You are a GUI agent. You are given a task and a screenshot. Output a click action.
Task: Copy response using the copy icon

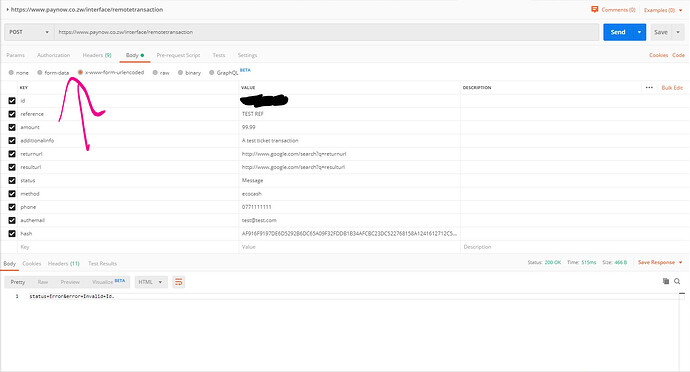(666, 281)
